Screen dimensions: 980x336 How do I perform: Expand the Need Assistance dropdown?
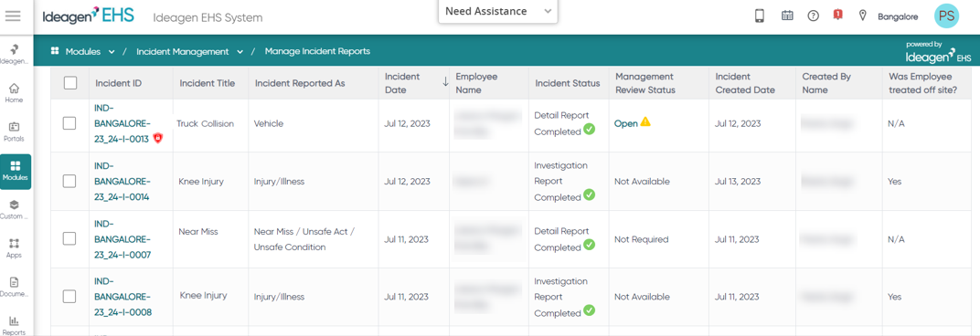pos(498,11)
